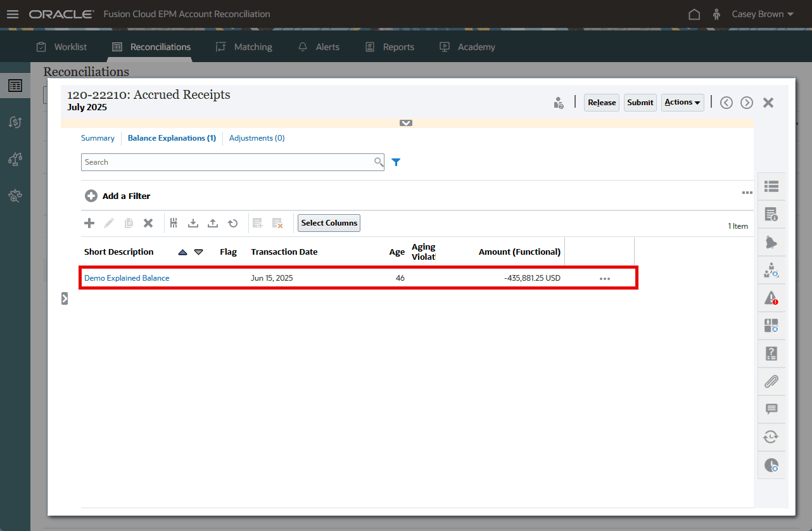Sort Short Description descending arrow
812x531 pixels.
(x=198, y=252)
